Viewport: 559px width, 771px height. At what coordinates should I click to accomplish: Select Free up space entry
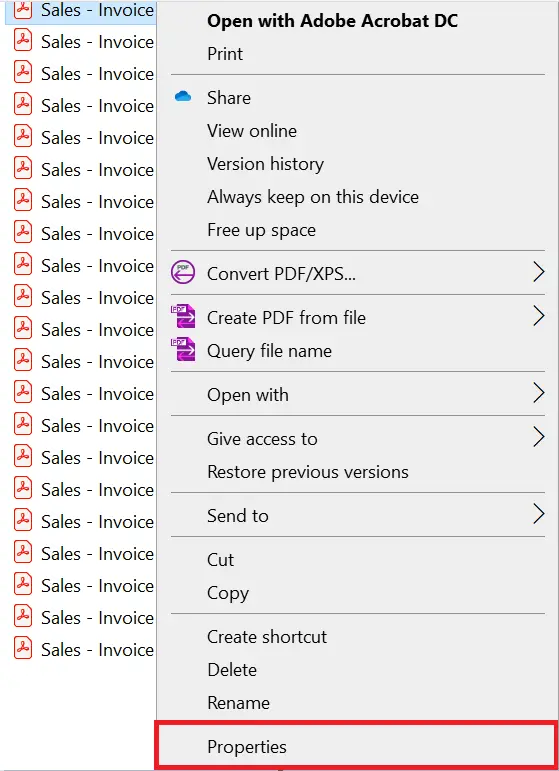tap(262, 230)
